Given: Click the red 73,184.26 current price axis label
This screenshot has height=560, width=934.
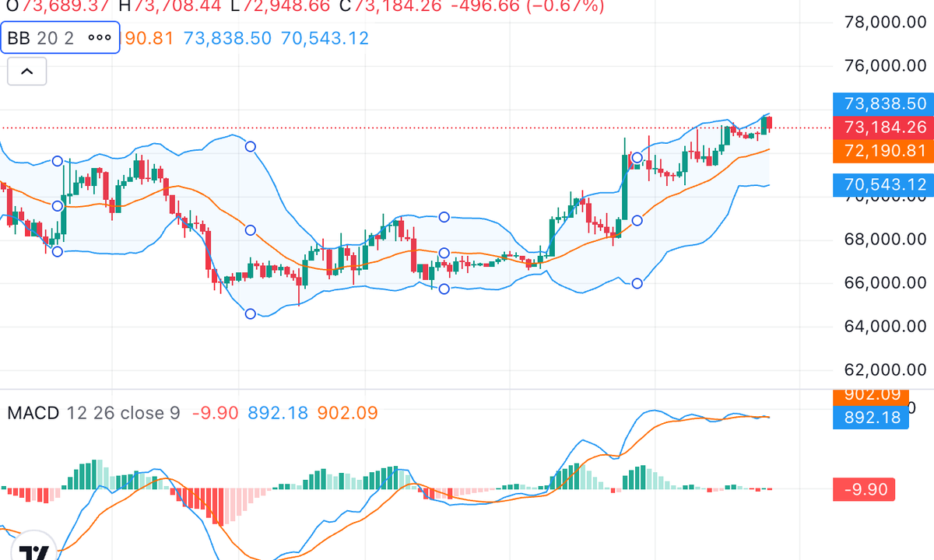Looking at the screenshot, I should tap(883, 128).
